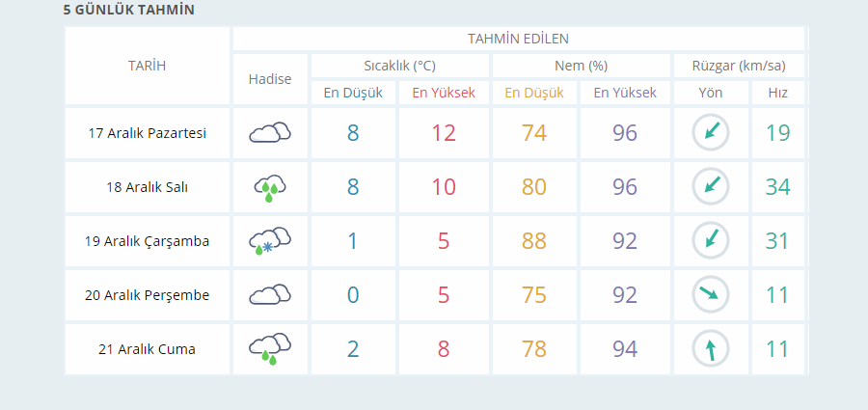Click wind speed 34 for 18 Aralık Salı
This screenshot has width=868, height=410.
click(777, 187)
